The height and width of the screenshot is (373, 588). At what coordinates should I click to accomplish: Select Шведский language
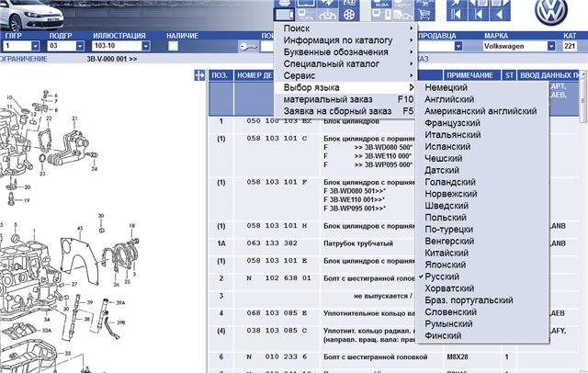[482, 206]
